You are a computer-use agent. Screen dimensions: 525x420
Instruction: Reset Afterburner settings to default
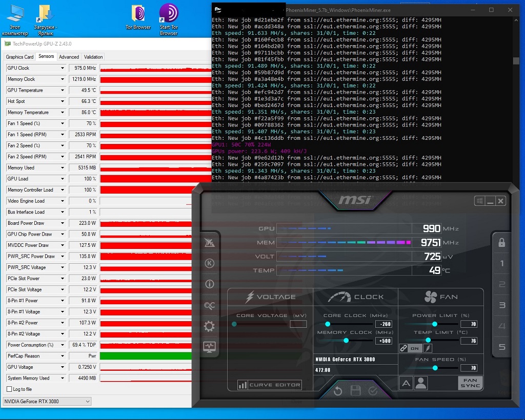pos(338,391)
